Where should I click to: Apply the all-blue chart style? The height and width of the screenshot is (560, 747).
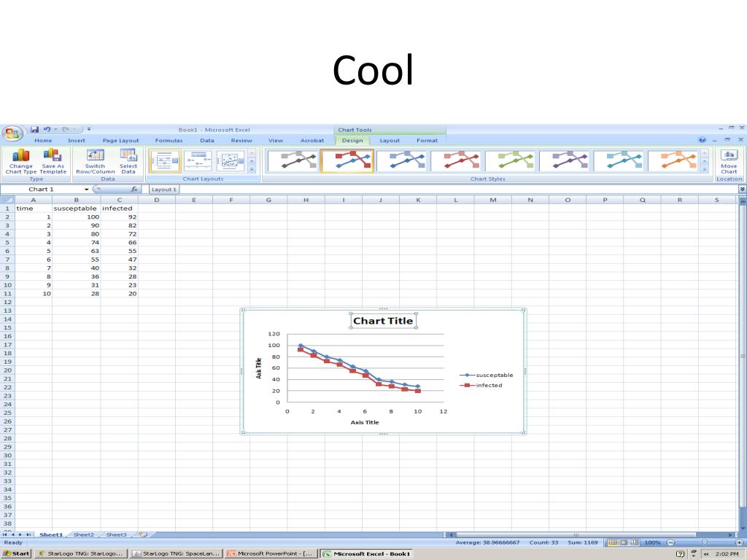click(402, 161)
